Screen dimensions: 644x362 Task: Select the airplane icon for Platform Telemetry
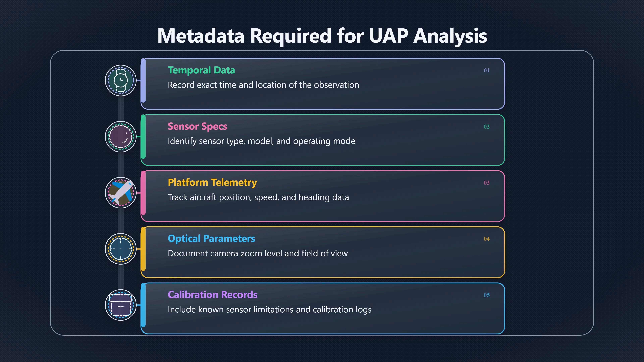click(121, 193)
